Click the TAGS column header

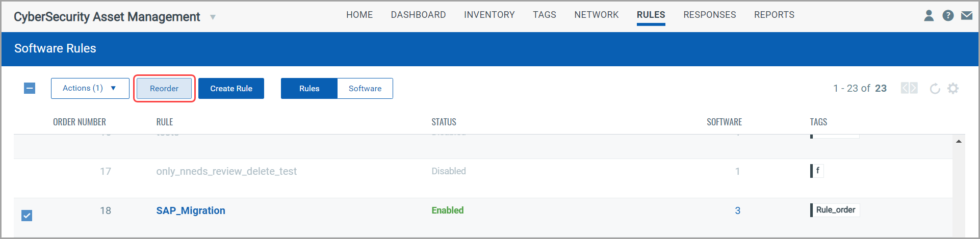pos(818,122)
